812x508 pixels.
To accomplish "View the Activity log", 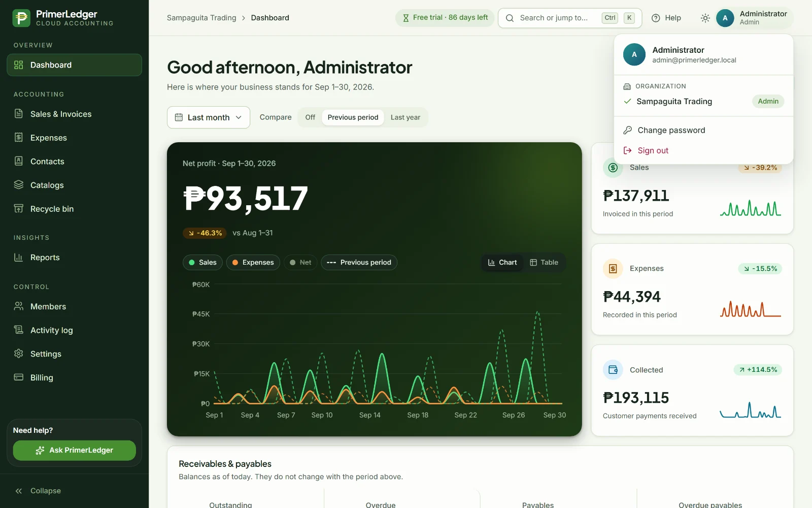I will coord(74,330).
